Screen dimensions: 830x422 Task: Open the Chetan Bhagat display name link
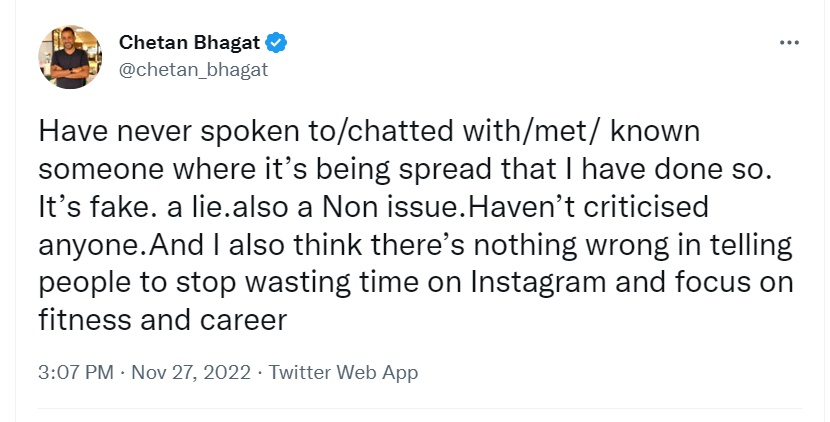pyautogui.click(x=189, y=43)
